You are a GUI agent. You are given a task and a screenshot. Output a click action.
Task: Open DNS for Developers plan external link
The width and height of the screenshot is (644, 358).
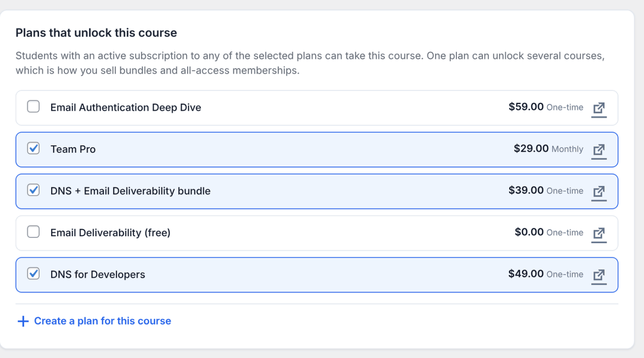tap(599, 276)
